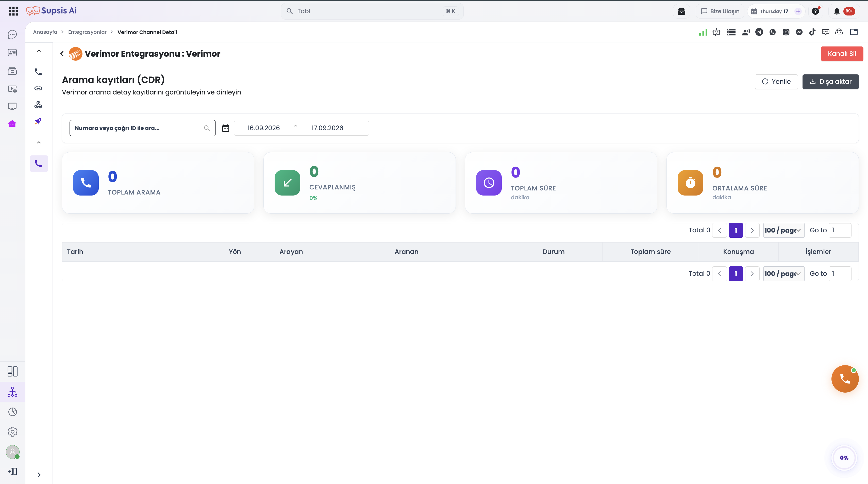
Task: Open the WhatsApp channel icon
Action: tap(773, 32)
